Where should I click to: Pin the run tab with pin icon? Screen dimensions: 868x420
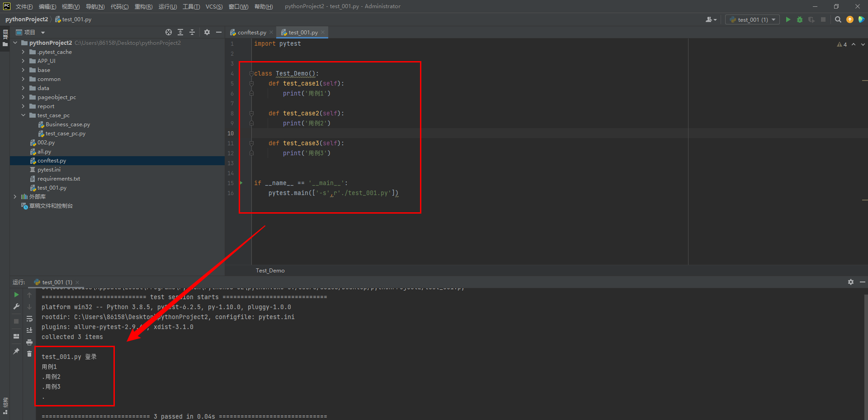tap(16, 351)
